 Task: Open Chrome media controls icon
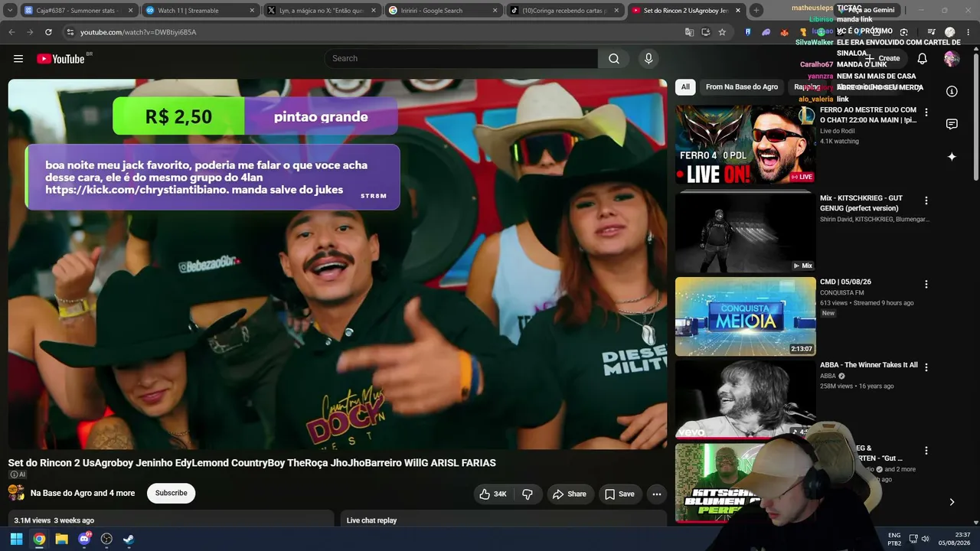(931, 32)
